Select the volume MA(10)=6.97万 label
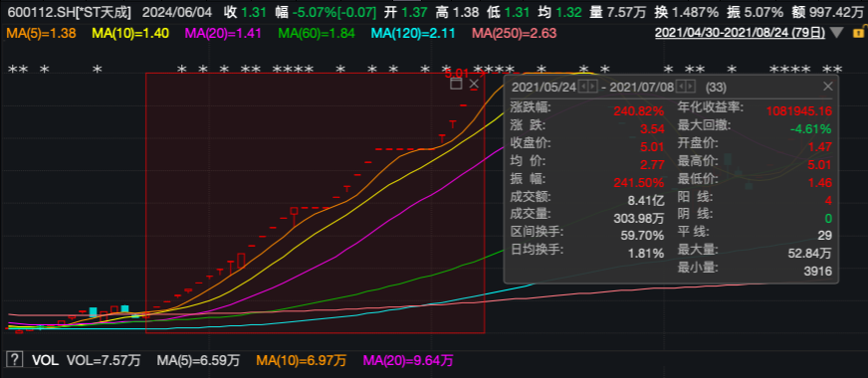868x378 pixels. (301, 361)
